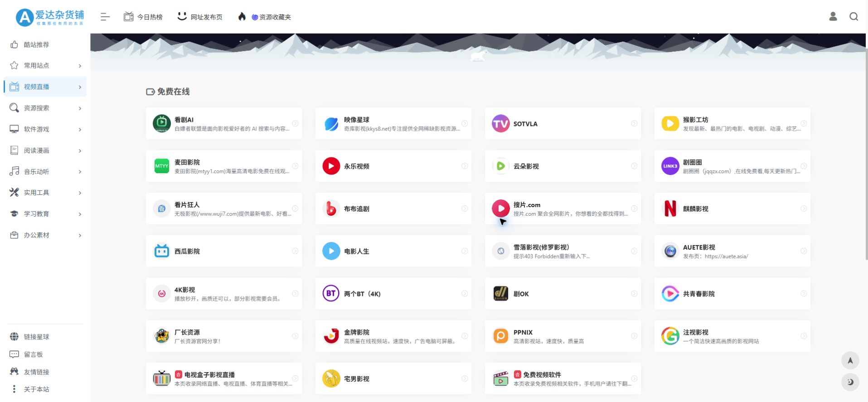Expand the 软件游戏 sidebar chevron
Viewport: 868px width, 402px height.
coord(80,130)
